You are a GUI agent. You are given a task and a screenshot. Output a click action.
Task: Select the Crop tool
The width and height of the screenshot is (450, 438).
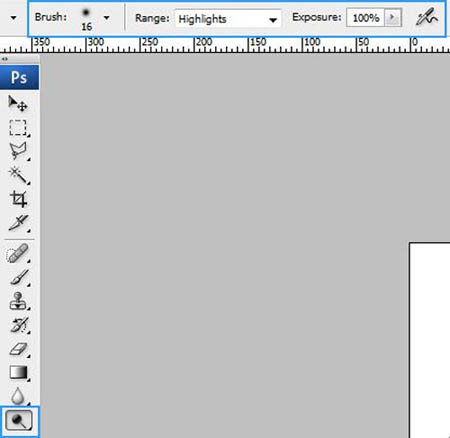(x=18, y=199)
